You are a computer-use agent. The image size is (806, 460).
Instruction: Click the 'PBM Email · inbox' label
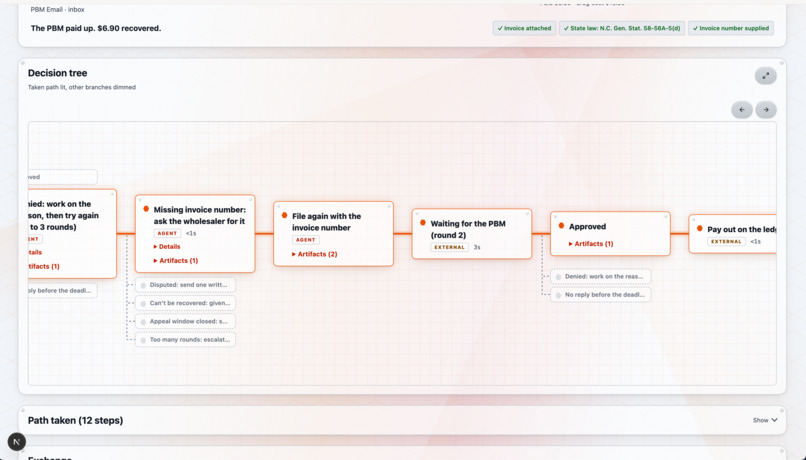[x=58, y=9]
